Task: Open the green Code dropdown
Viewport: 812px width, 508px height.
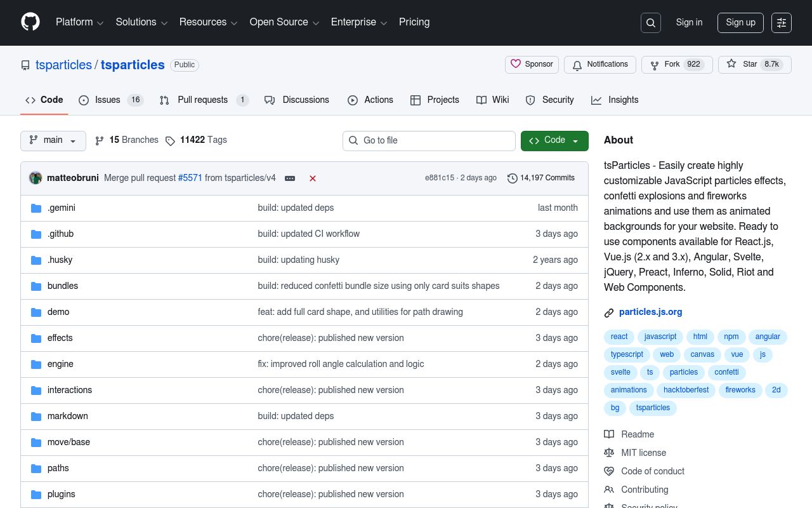Action: (x=554, y=140)
